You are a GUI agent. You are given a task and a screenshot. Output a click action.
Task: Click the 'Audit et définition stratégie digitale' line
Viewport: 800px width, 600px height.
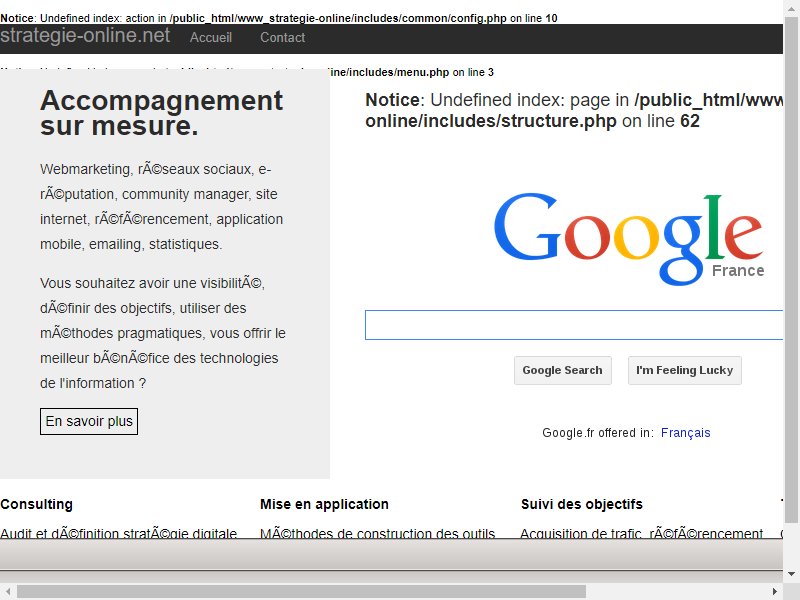coord(119,533)
